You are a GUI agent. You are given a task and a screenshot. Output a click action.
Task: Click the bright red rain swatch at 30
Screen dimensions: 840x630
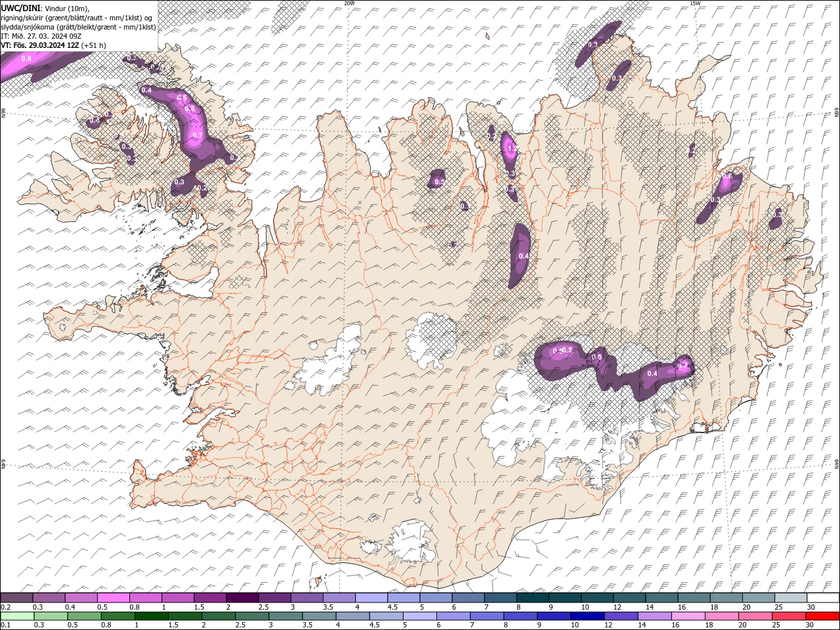click(x=822, y=616)
